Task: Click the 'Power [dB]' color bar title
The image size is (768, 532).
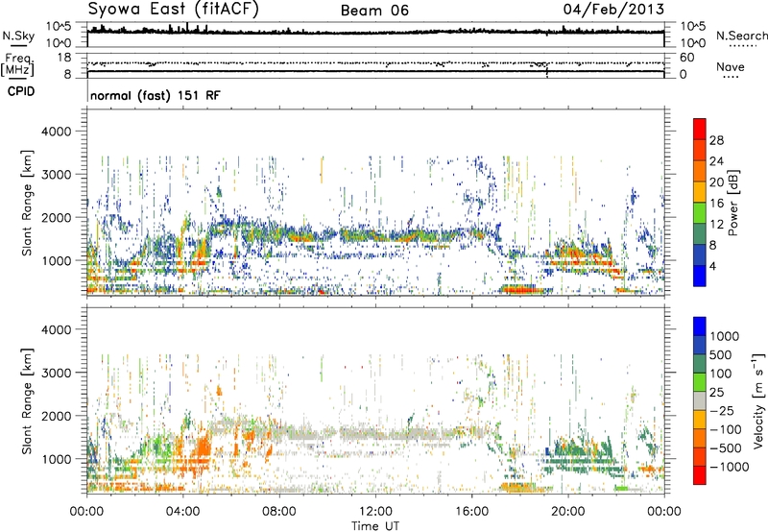Action: pyautogui.click(x=732, y=203)
